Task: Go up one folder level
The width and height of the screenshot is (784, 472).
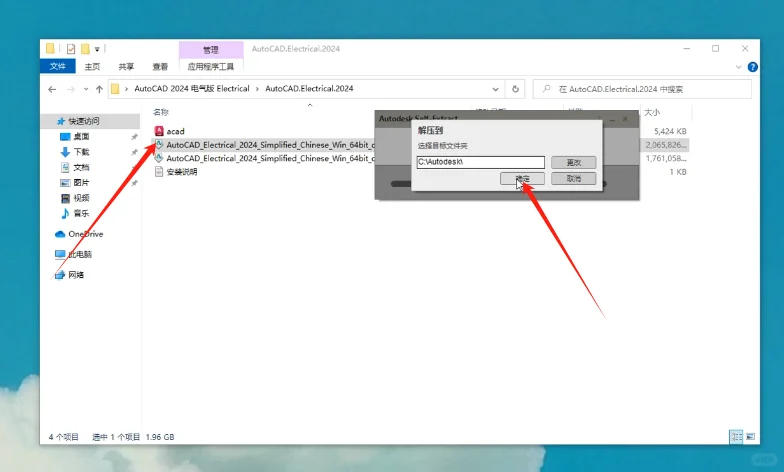Action: [x=99, y=89]
